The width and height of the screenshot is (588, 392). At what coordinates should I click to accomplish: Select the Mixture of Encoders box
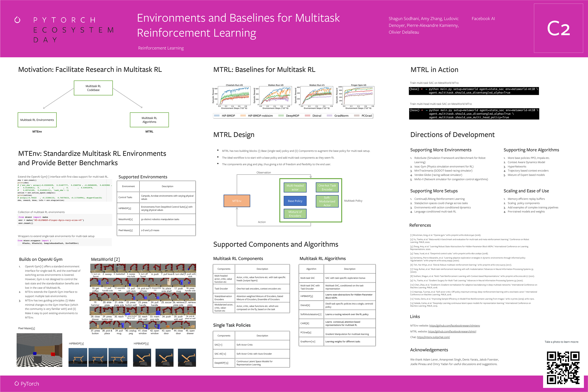295,214
